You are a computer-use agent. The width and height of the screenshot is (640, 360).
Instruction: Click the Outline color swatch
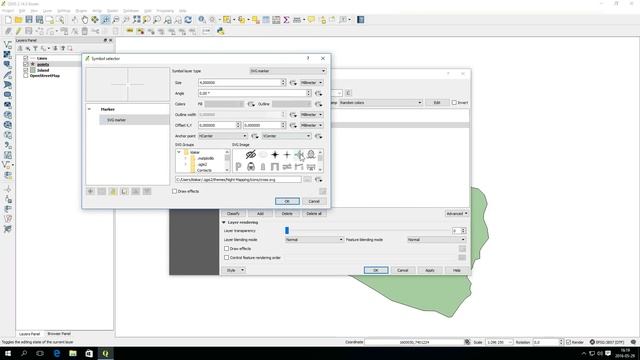291,104
